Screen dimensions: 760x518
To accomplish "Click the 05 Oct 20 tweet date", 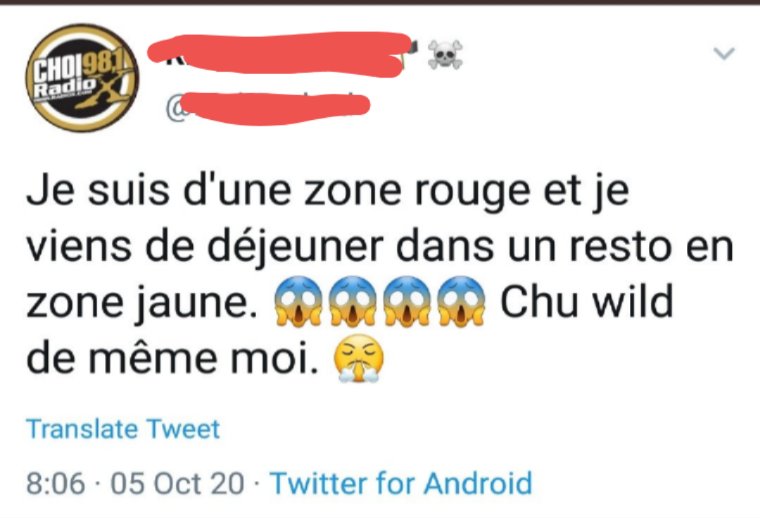I will 177,484.
